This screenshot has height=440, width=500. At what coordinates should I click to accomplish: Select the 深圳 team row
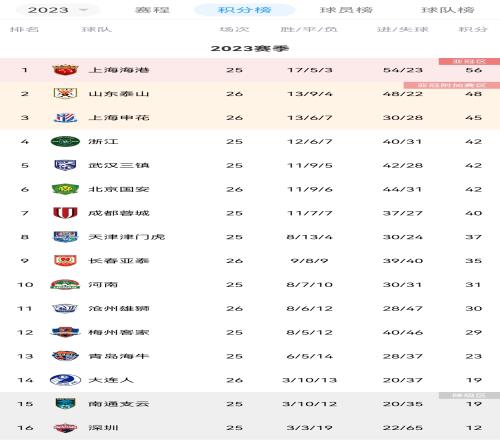[250, 428]
